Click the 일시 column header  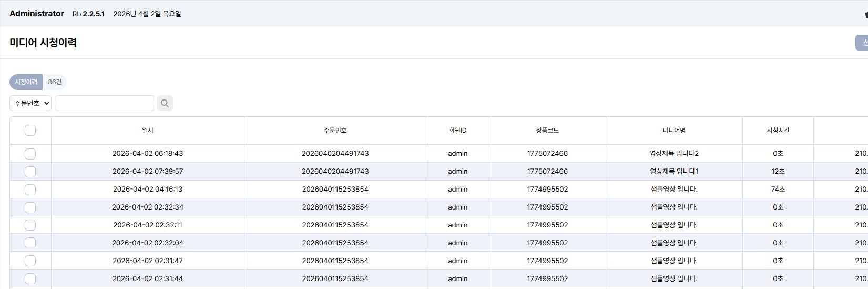[148, 131]
